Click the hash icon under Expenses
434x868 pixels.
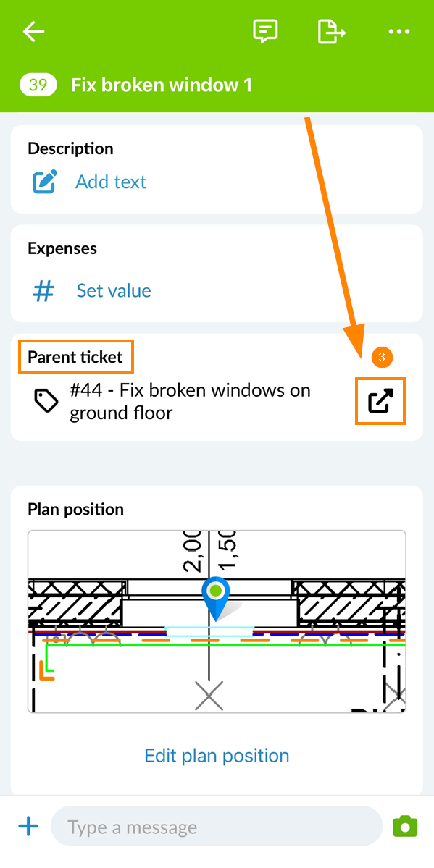[43, 290]
